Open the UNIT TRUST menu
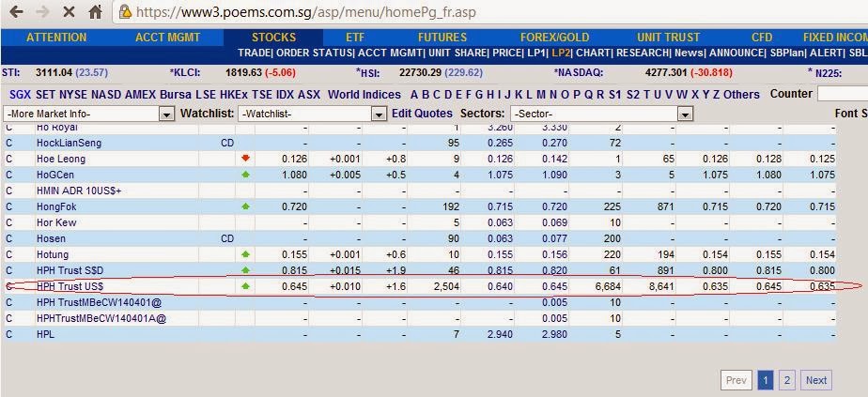The image size is (868, 397). tap(668, 38)
